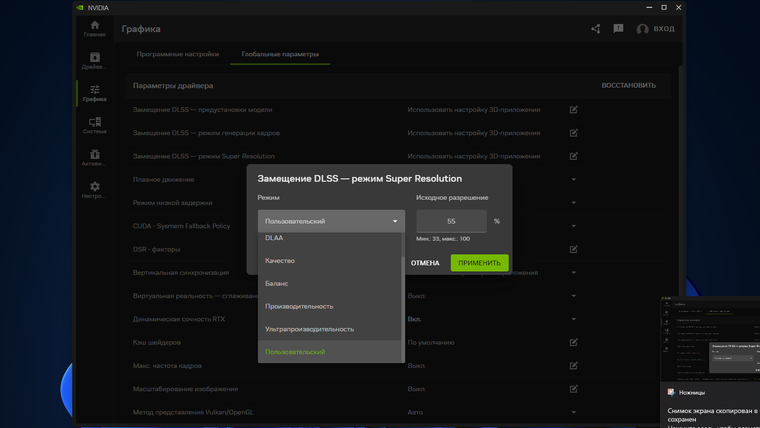
Task: Open the Настройки gear sidebar icon
Action: tap(95, 190)
